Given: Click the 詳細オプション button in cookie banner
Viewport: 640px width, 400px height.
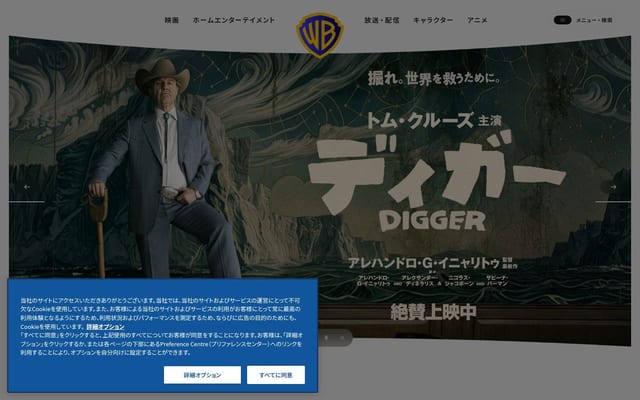Looking at the screenshot, I should tap(202, 375).
